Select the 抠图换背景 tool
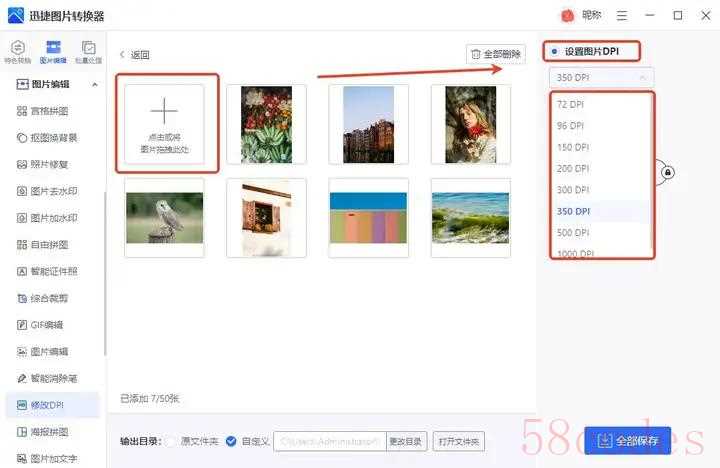Viewport: 720px width, 468px height. pyautogui.click(x=47, y=138)
